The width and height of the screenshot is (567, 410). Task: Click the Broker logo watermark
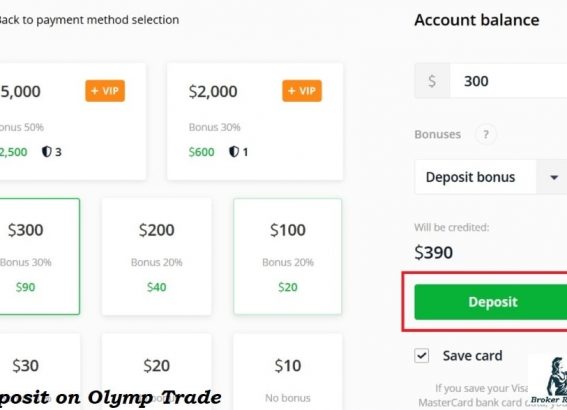(x=550, y=381)
